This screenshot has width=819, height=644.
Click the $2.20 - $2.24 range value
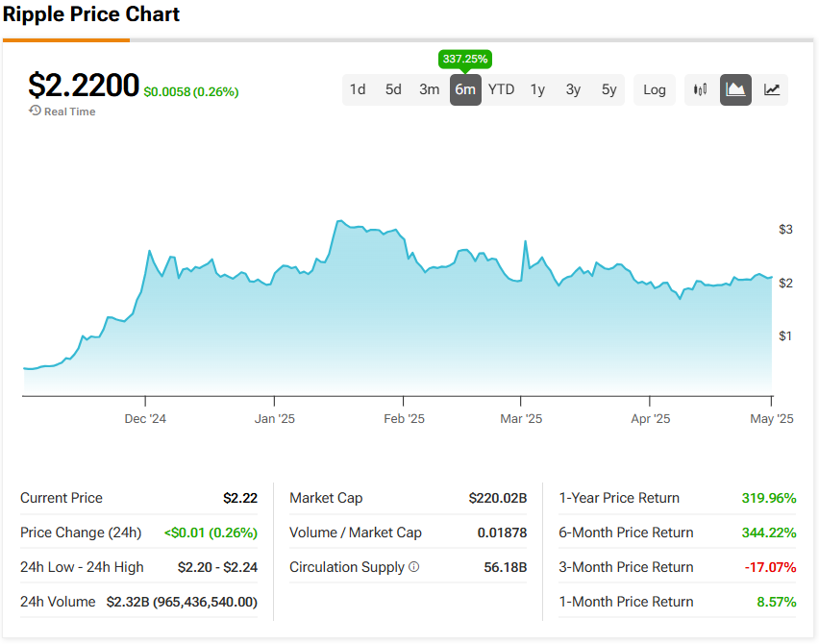tap(218, 567)
